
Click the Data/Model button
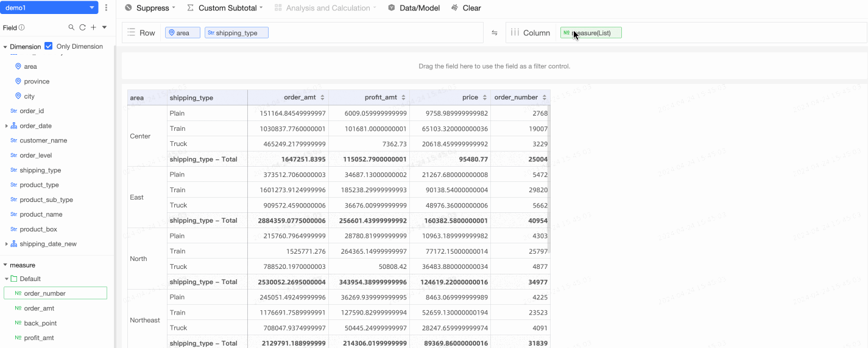[x=414, y=8]
